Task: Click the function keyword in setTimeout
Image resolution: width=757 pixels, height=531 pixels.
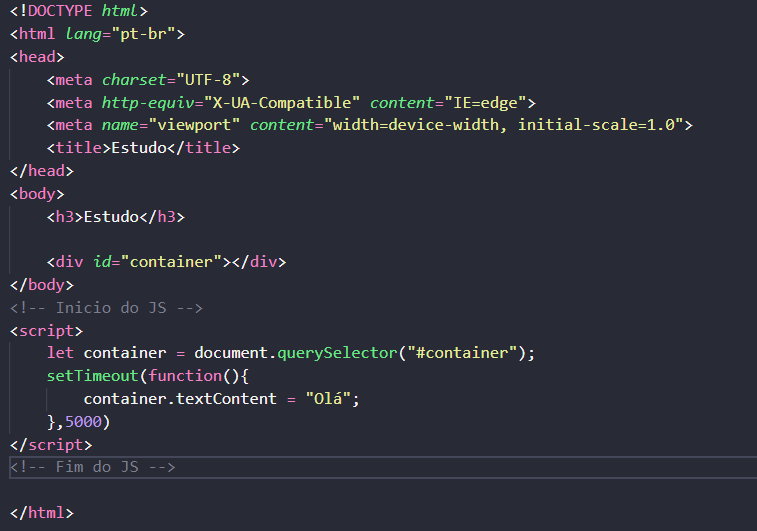Action: [185, 376]
